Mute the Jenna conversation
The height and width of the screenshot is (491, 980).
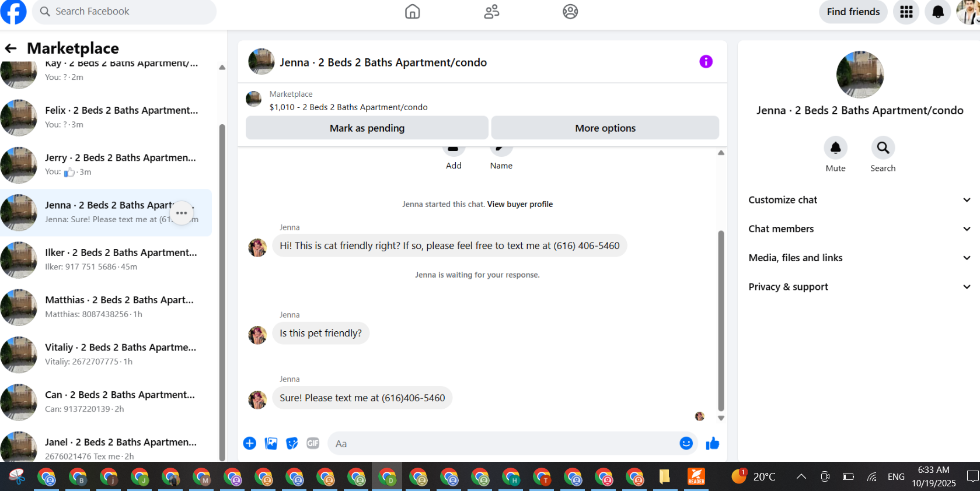(835, 148)
